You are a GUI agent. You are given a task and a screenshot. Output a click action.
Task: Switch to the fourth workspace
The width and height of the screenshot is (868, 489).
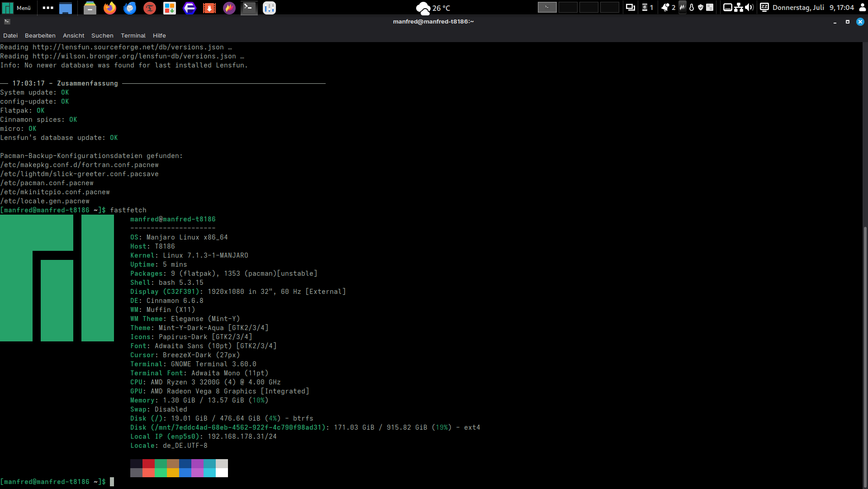tap(609, 7)
